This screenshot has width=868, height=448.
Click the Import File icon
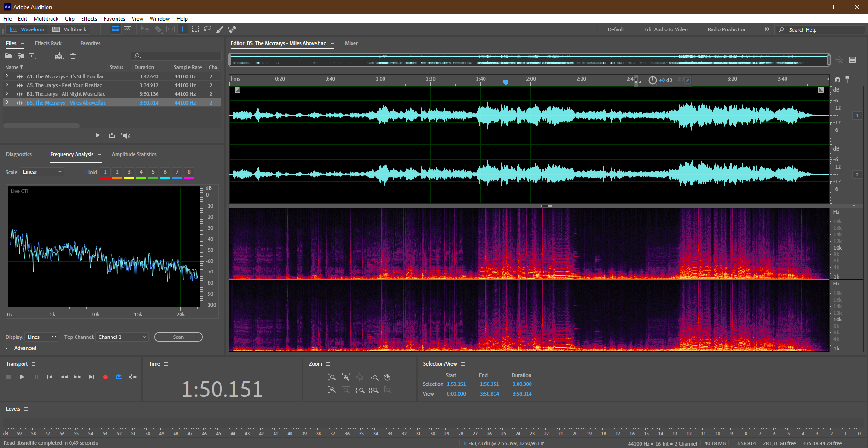click(x=21, y=56)
